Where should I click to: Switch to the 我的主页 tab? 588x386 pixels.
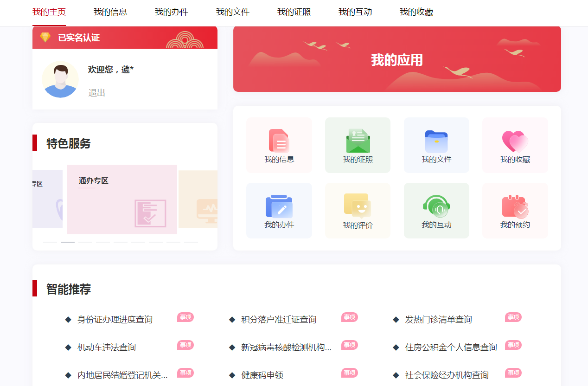pyautogui.click(x=49, y=12)
